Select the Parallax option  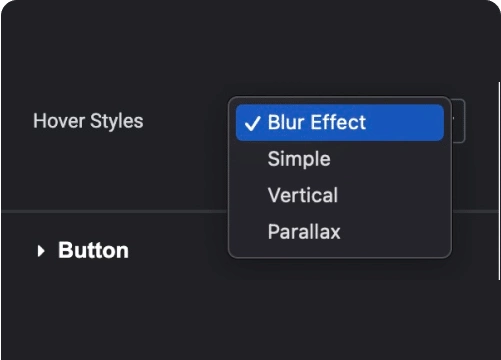click(340, 231)
